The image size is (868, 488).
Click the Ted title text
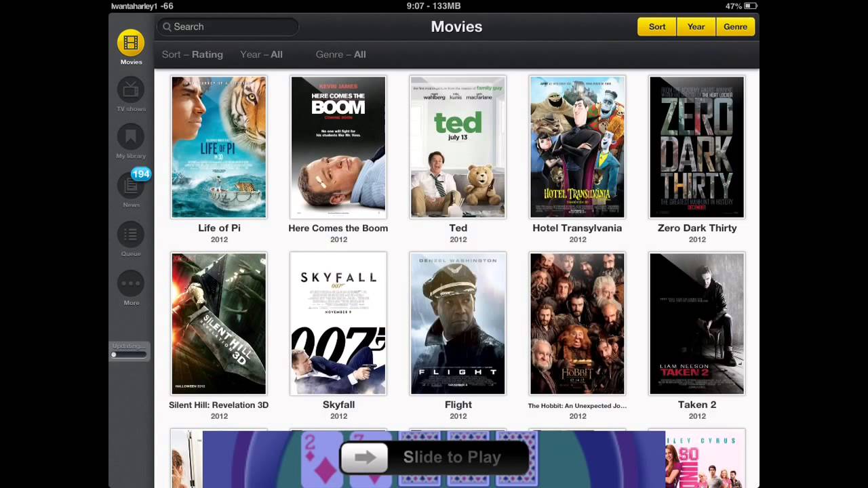pos(458,228)
